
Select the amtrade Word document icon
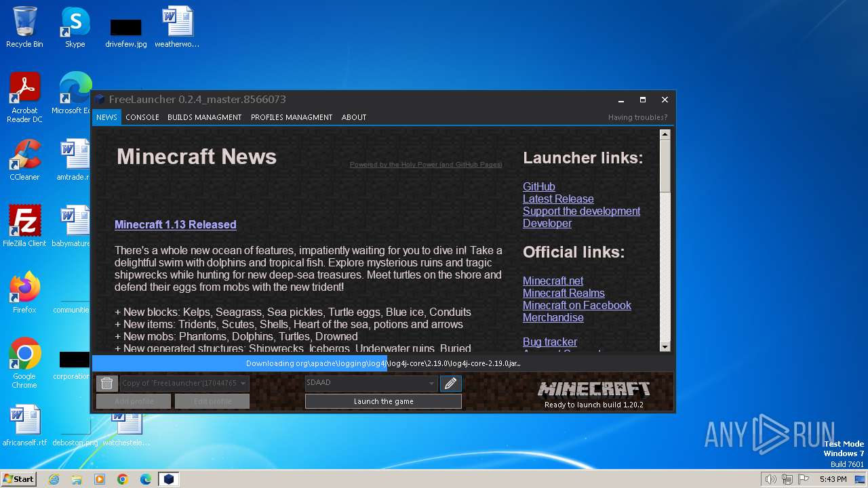[73, 160]
